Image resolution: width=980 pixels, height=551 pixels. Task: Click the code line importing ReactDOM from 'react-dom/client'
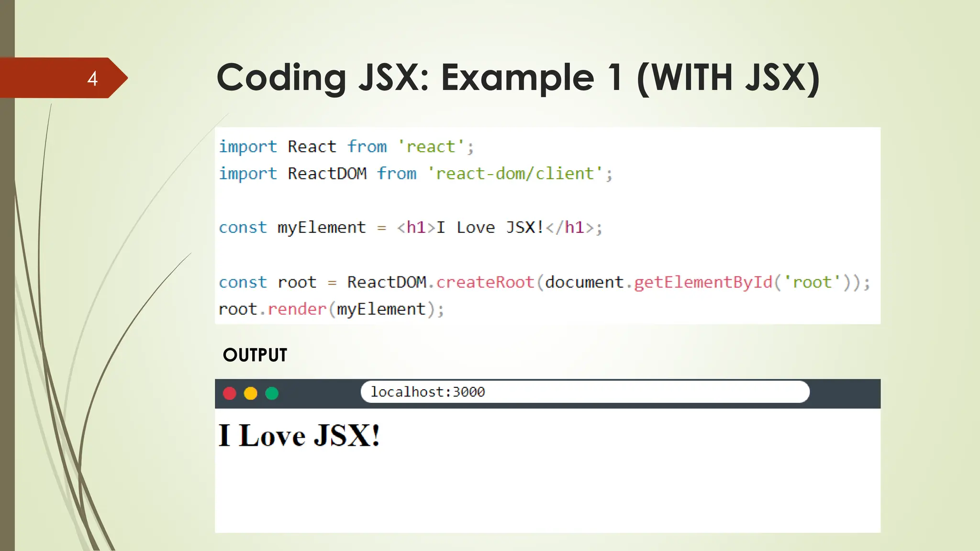(x=415, y=174)
